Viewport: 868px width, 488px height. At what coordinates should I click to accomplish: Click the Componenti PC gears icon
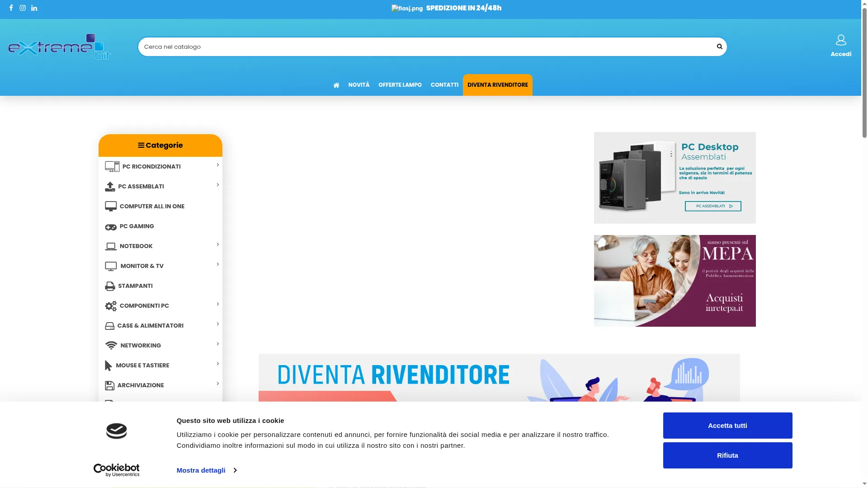(x=111, y=306)
